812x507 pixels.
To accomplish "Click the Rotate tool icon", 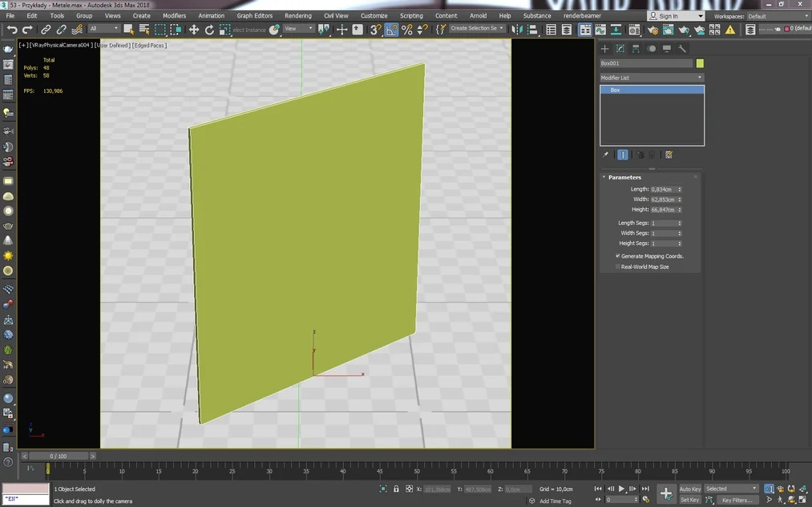I will tap(209, 30).
